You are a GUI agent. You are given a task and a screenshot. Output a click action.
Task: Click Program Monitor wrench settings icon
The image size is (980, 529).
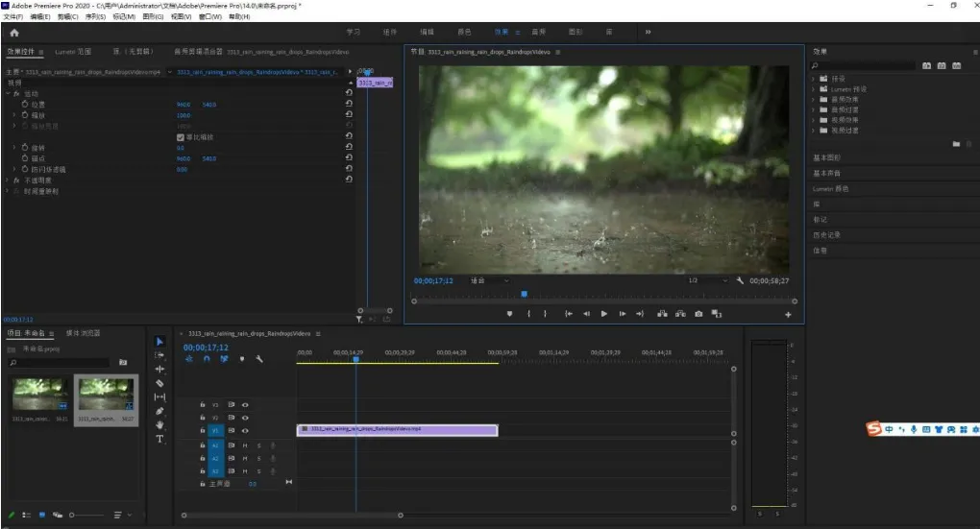coord(740,280)
